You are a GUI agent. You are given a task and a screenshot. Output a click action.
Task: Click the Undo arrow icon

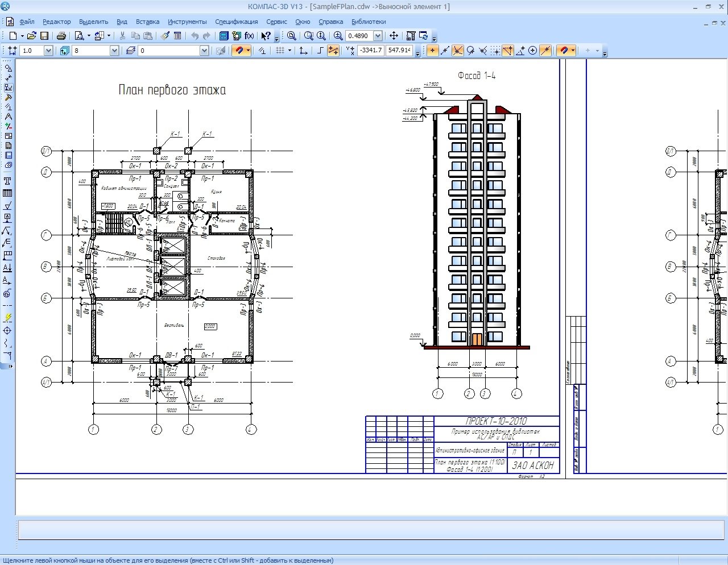tap(195, 36)
